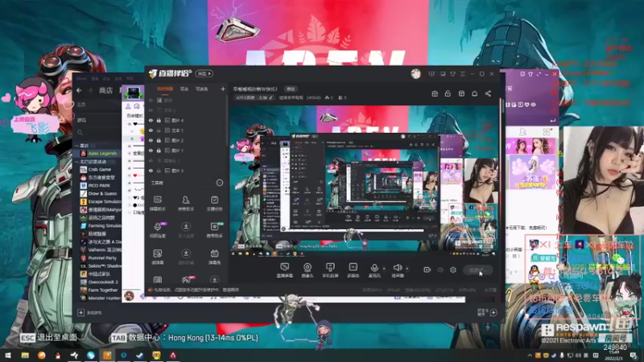Switch to the third scene tab
This screenshot has width=644, height=362.
(x=202, y=88)
